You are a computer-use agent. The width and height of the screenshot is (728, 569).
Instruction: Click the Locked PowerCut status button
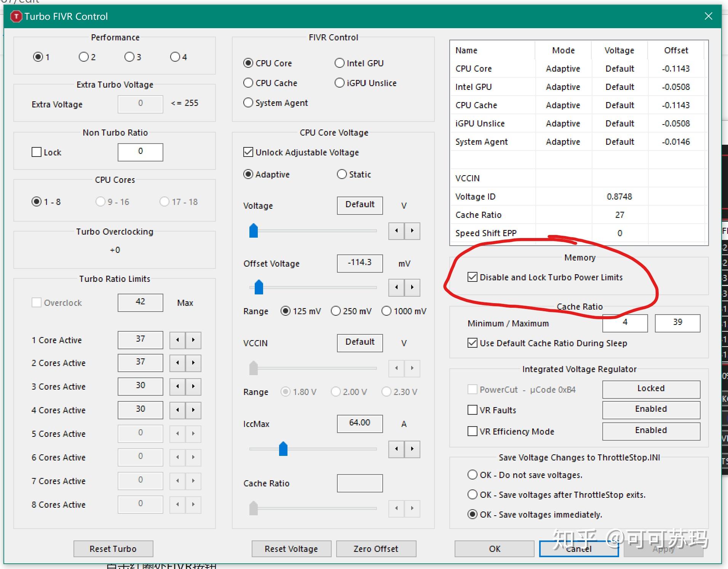pos(651,389)
